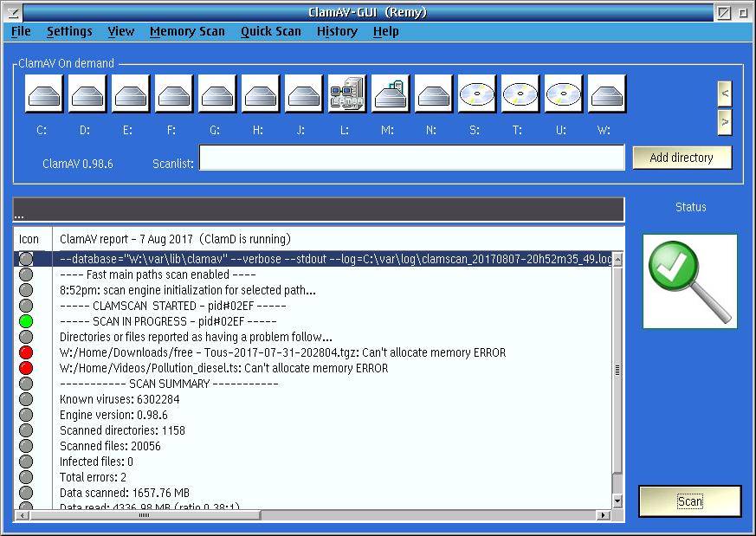Click the M: removable drive icon
The width and height of the screenshot is (756, 536).
[x=391, y=94]
